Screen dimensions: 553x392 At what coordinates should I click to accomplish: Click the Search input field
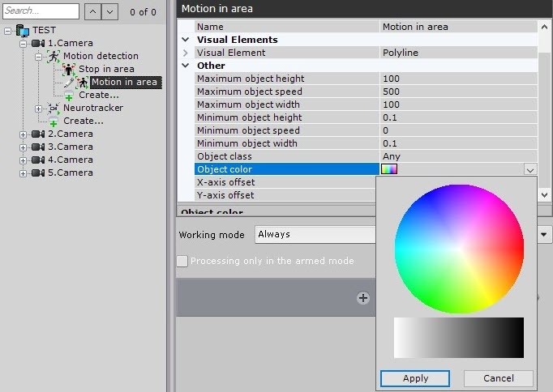tap(41, 11)
